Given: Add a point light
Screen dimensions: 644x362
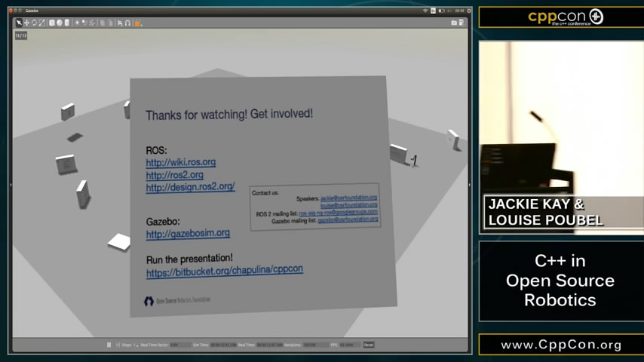Looking at the screenshot, I should (77, 23).
